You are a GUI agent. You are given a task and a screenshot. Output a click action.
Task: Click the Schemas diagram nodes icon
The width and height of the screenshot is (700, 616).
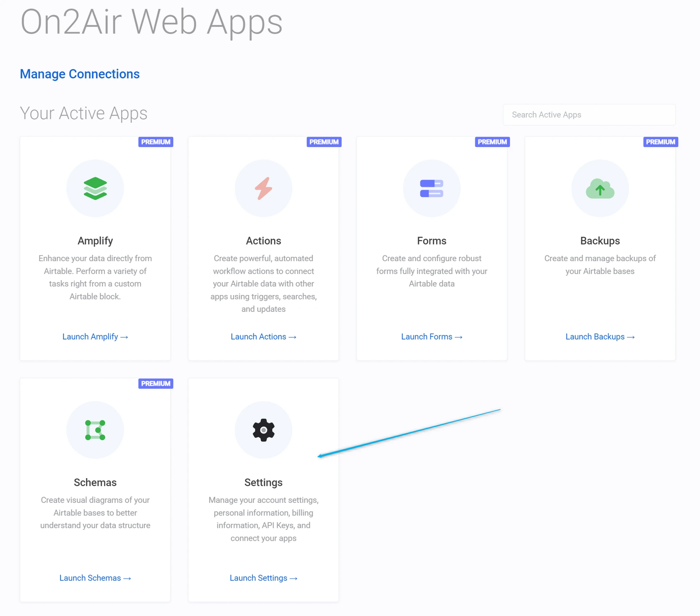coord(95,430)
